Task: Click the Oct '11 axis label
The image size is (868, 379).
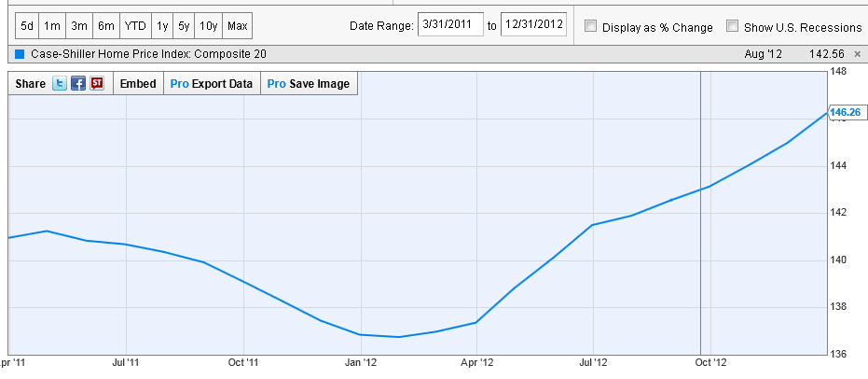Action: (243, 363)
